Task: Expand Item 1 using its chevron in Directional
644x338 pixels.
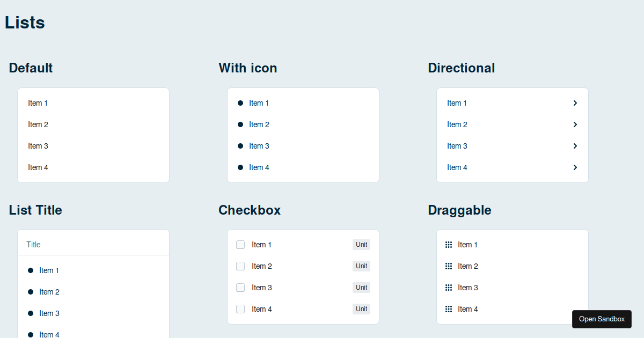Action: click(575, 103)
